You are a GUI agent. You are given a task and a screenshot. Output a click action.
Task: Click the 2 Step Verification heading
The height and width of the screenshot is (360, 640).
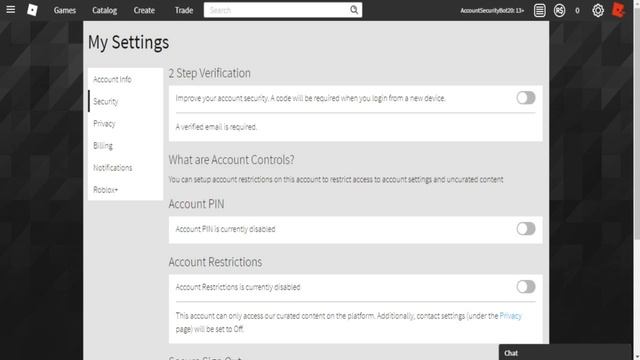[209, 73]
